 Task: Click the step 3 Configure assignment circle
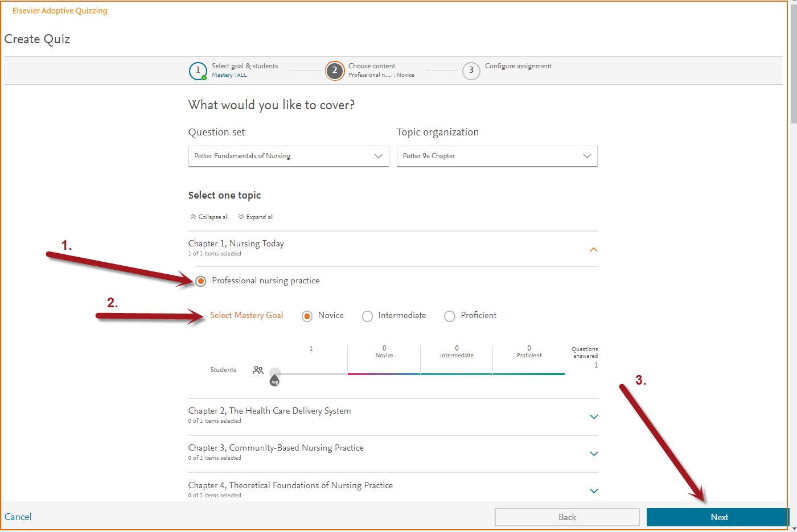coord(471,71)
